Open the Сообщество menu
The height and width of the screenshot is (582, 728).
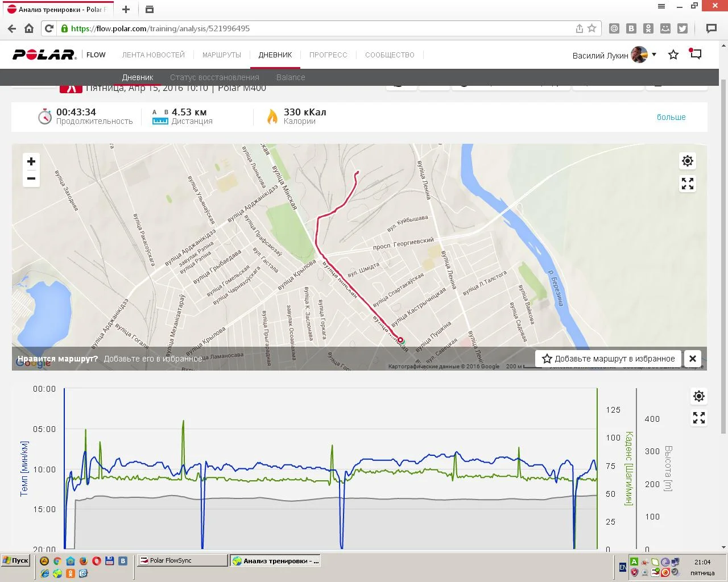tap(390, 55)
